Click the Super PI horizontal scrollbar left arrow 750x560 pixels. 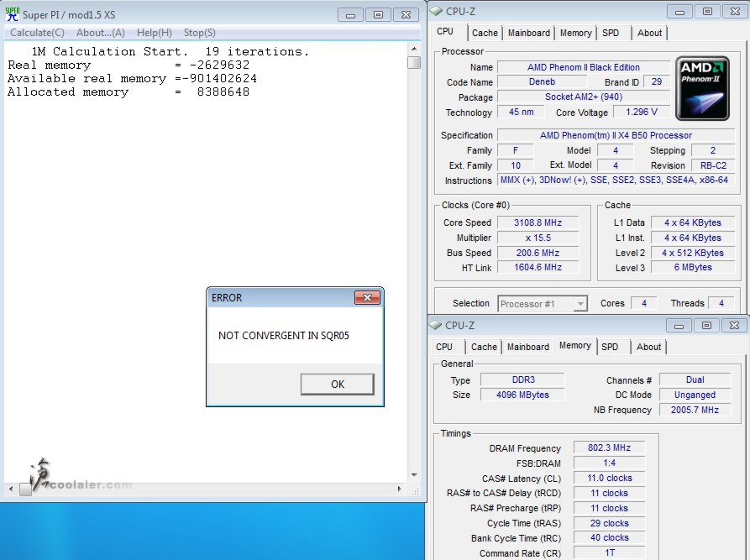point(11,489)
